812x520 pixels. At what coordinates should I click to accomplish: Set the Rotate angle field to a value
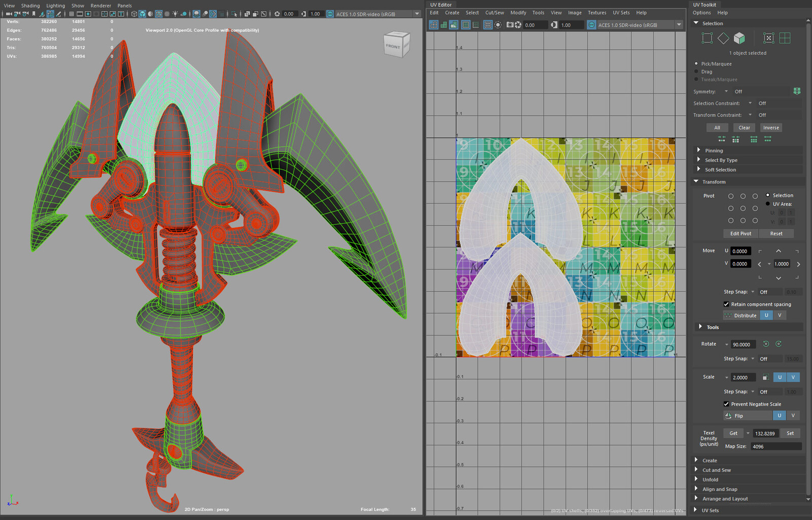click(x=742, y=344)
